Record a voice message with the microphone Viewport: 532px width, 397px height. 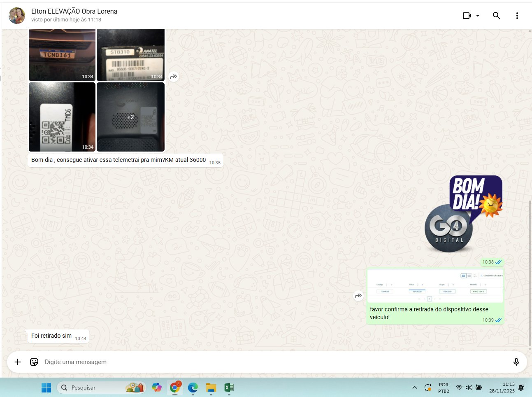516,362
